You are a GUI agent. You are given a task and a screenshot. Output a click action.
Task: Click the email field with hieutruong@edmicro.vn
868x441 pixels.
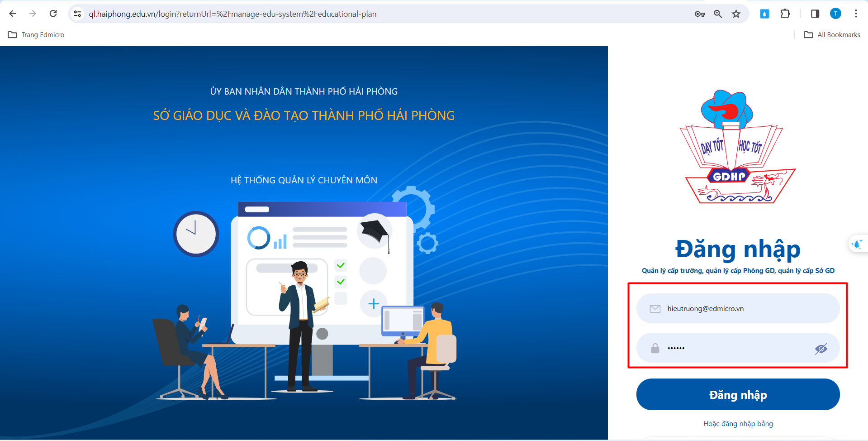click(x=742, y=308)
